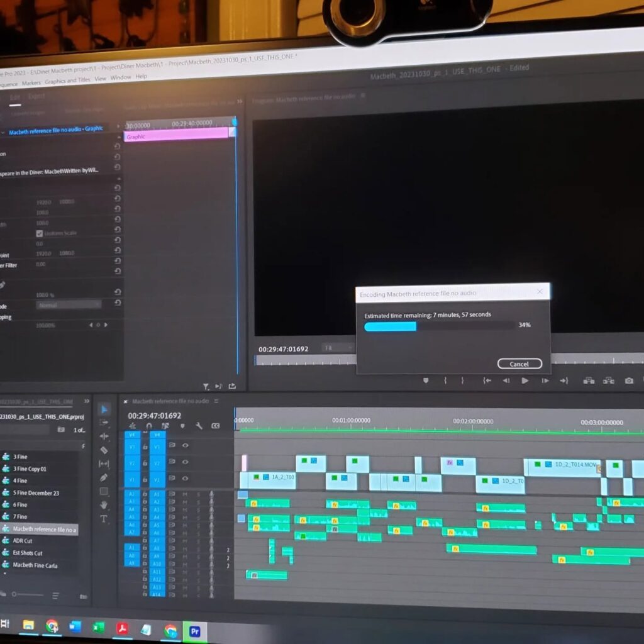The image size is (644, 644).
Task: Toggle the Effect Controls timeline view arrow
Action: pos(118,126)
